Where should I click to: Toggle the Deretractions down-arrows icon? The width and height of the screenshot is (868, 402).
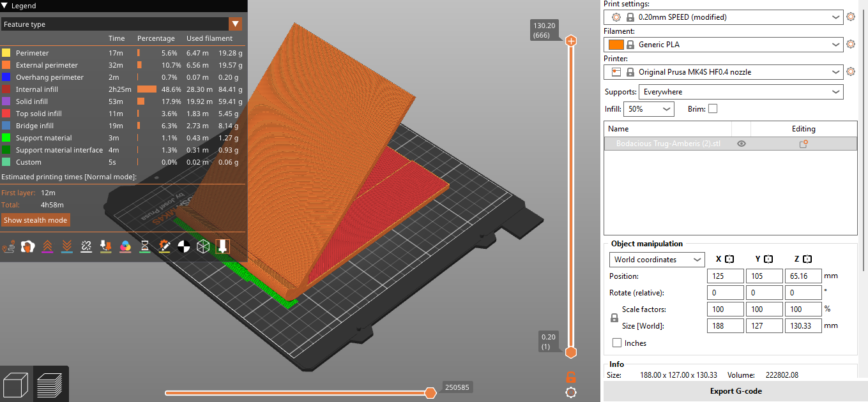point(66,246)
